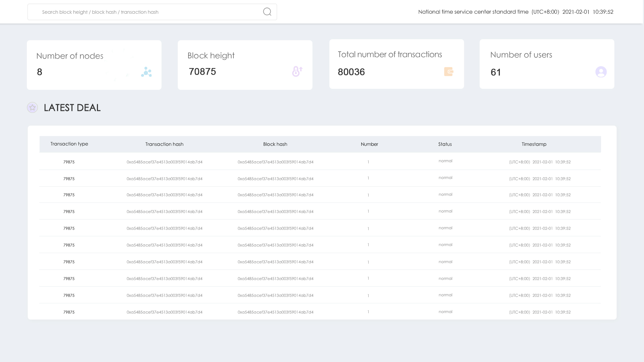Click the user avatar icon
The height and width of the screenshot is (362, 644).
[601, 72]
